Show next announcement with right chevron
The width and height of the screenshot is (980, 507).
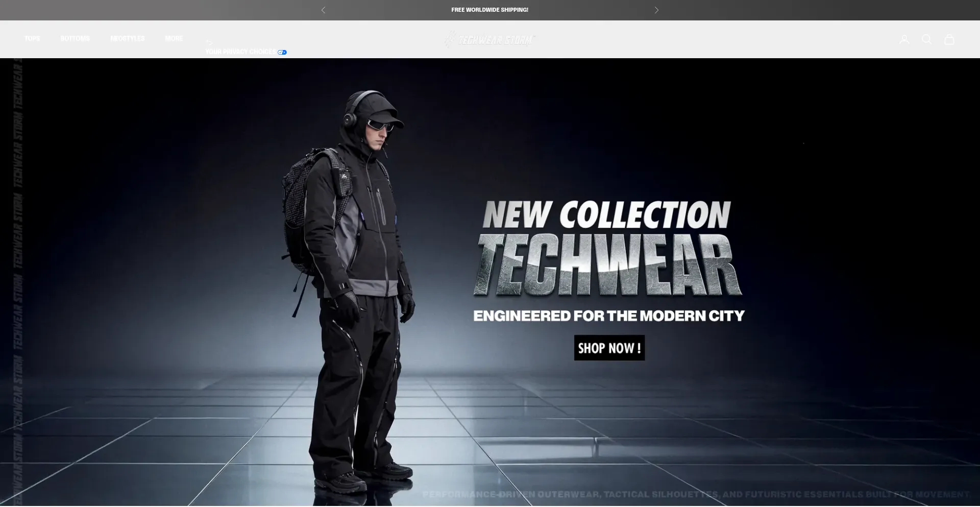pos(656,10)
